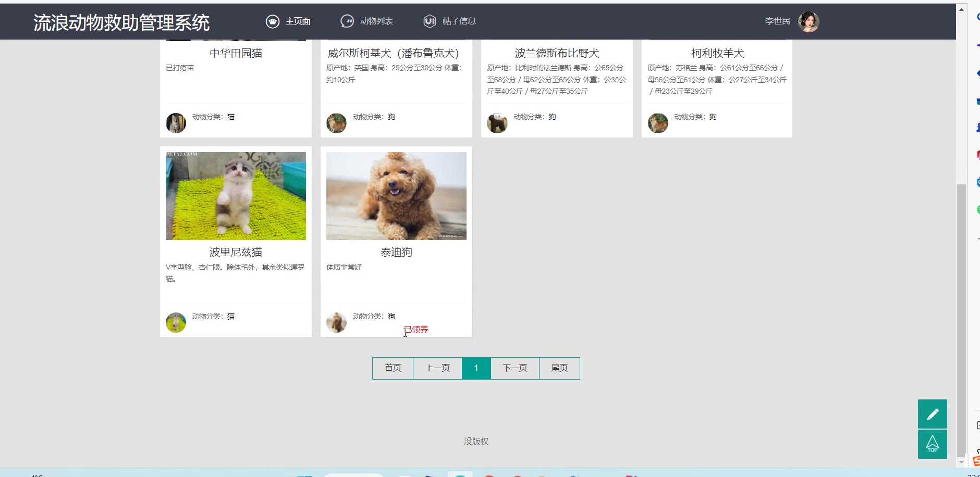Jump to 尾页 in pagination
This screenshot has width=980, height=477.
coord(559,368)
